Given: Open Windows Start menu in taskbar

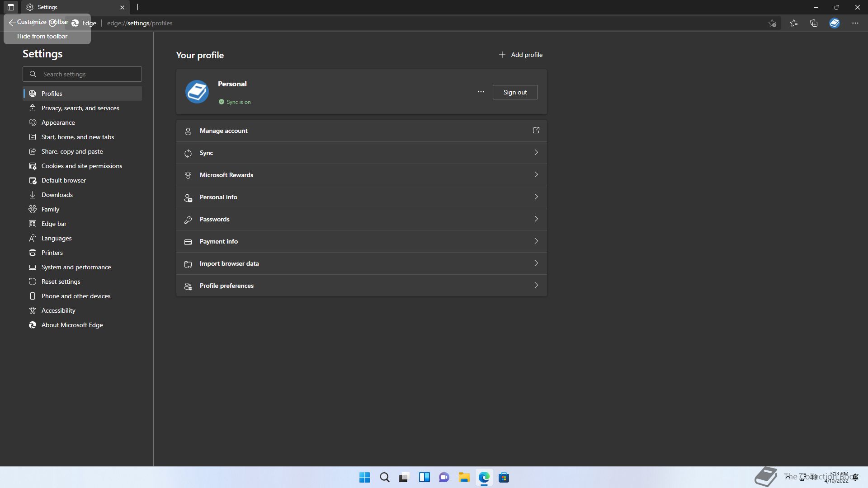Looking at the screenshot, I should pos(364,478).
